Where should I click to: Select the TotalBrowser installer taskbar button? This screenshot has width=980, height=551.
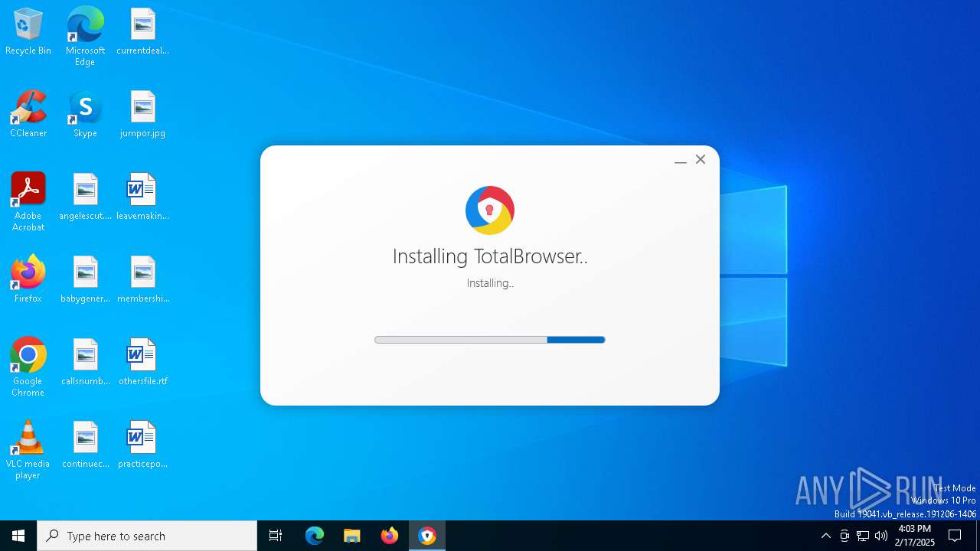(x=427, y=536)
